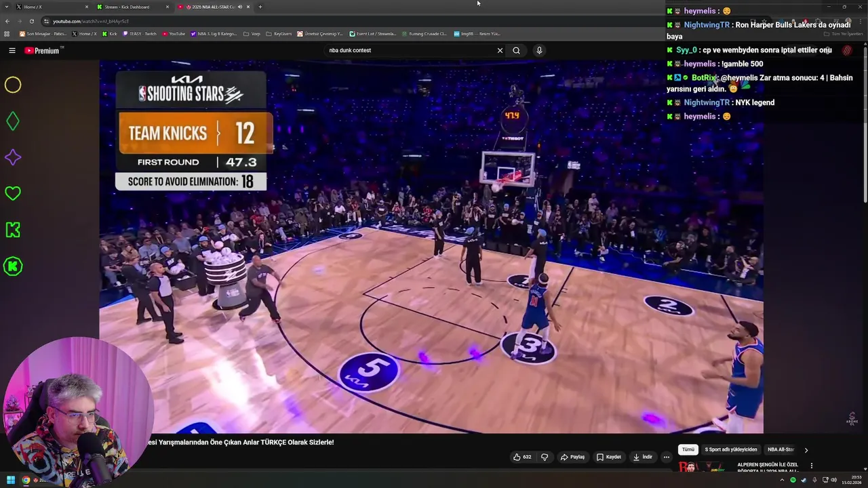This screenshot has height=488, width=868.
Task: Open the YouTube bookmark
Action: [x=174, y=34]
